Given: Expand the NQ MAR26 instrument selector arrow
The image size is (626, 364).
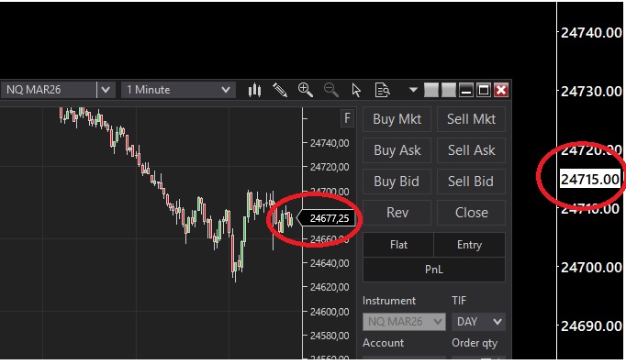Looking at the screenshot, I should (x=106, y=90).
